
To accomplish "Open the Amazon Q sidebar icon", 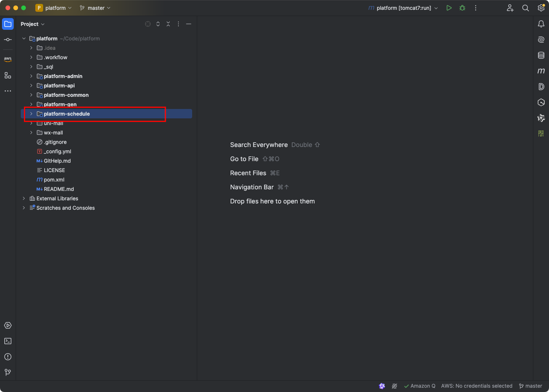I will (x=541, y=118).
